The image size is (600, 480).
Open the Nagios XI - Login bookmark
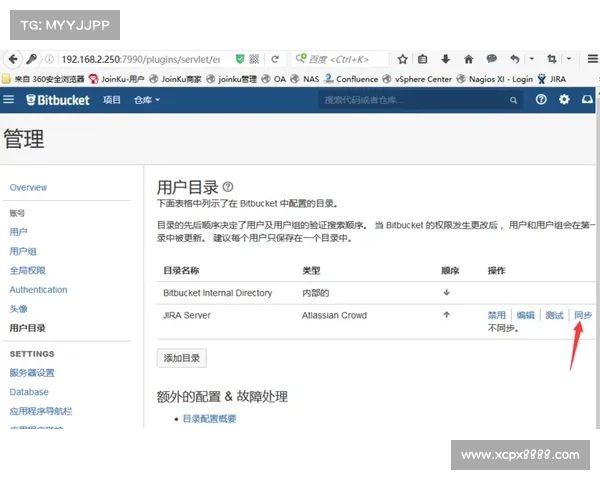[495, 79]
